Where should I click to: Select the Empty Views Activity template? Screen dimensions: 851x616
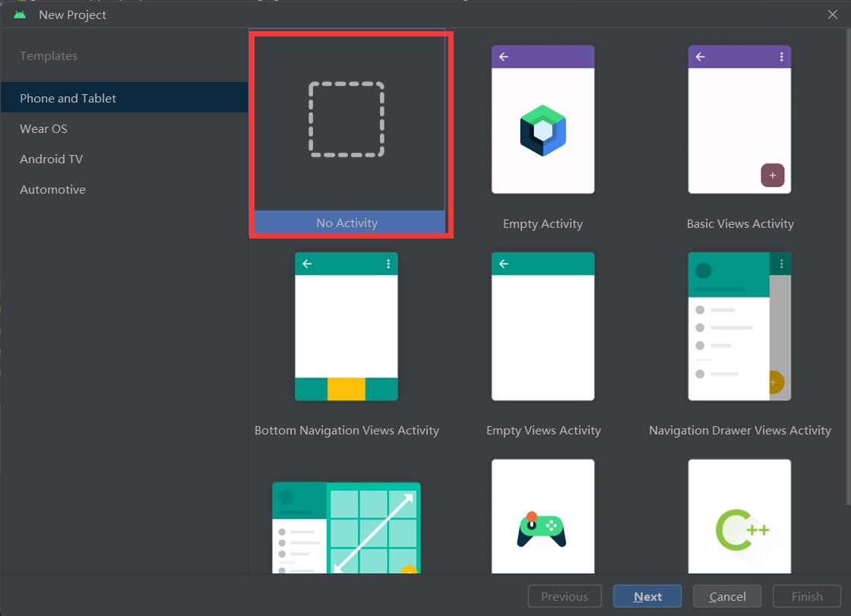543,327
